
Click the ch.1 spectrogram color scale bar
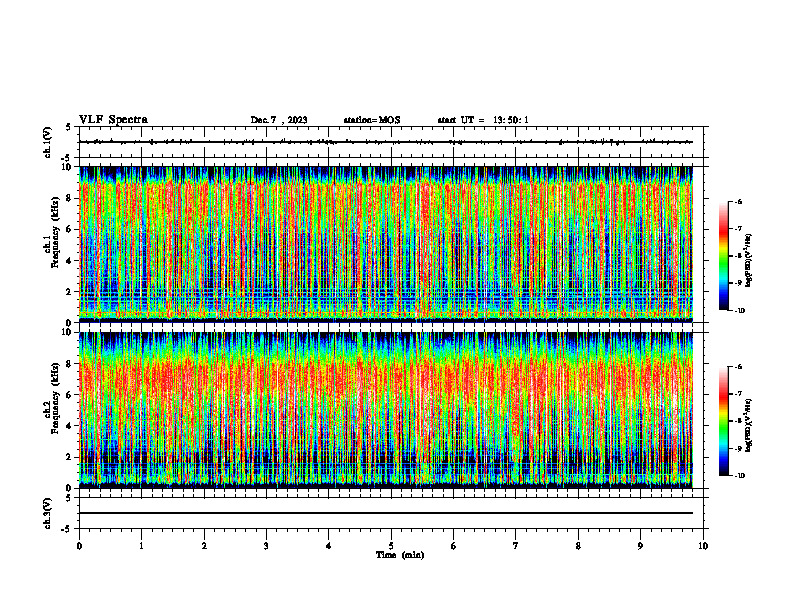click(723, 256)
